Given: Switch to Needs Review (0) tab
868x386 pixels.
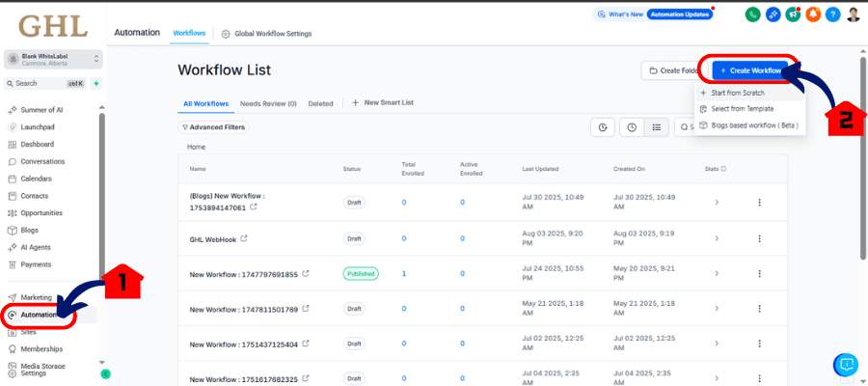Looking at the screenshot, I should coord(268,103).
